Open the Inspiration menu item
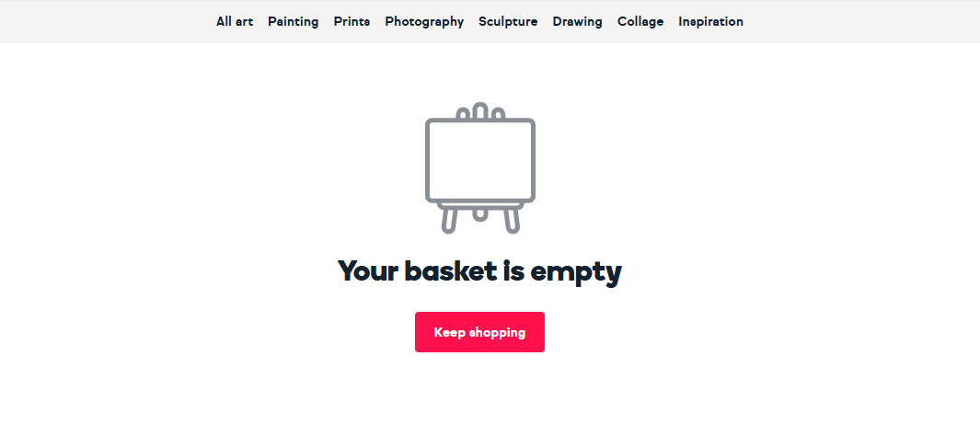Screen dimensions: 980x425 (x=710, y=22)
